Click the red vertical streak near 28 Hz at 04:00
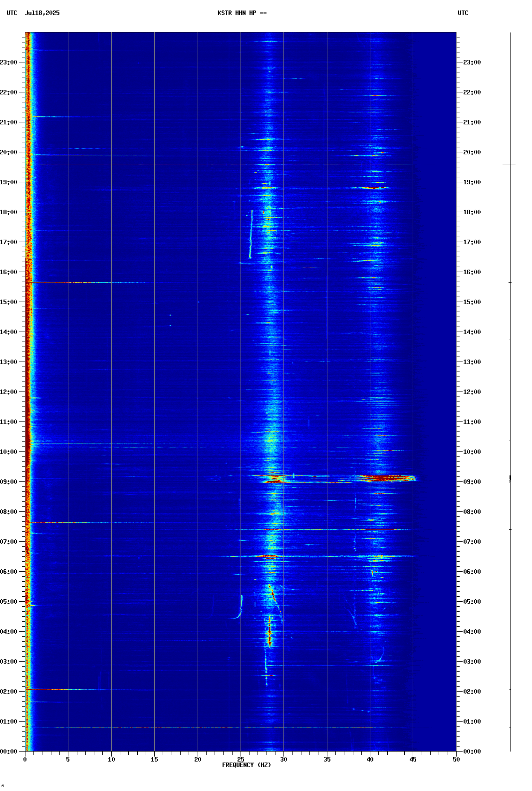The height and width of the screenshot is (791, 532). point(269,632)
